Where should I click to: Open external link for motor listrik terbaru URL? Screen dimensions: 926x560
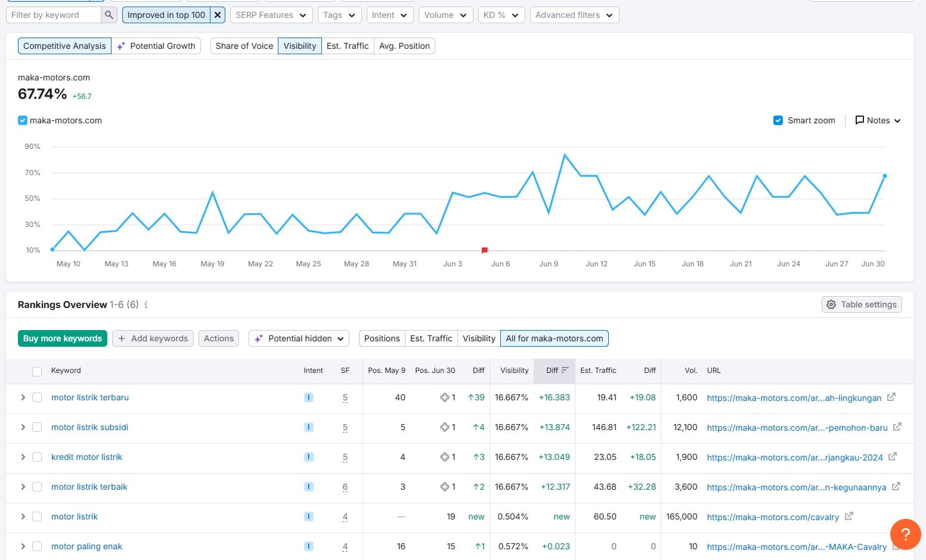tap(891, 397)
